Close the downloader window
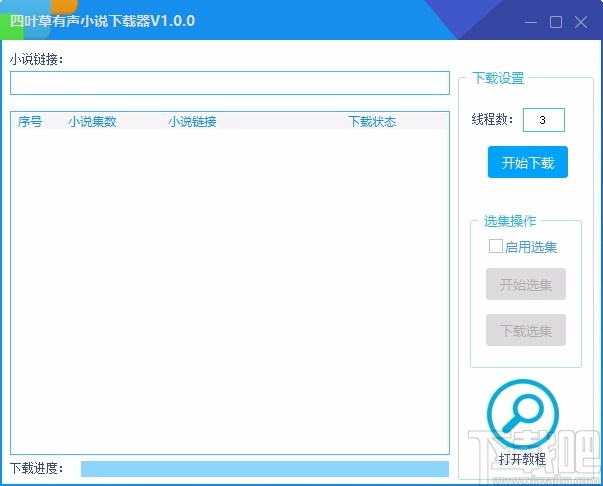Viewport: 603px width, 486px height. [x=581, y=22]
